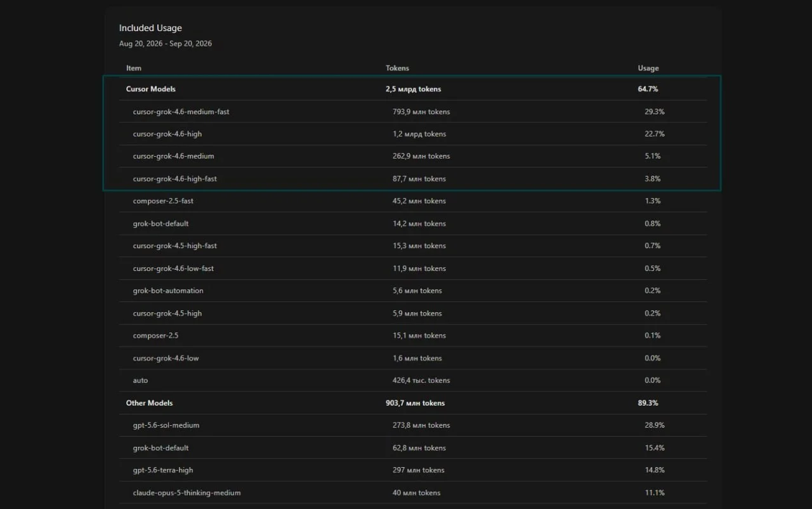This screenshot has height=509, width=812.
Task: Click the "87,7 млн tokens" cell
Action: point(419,179)
